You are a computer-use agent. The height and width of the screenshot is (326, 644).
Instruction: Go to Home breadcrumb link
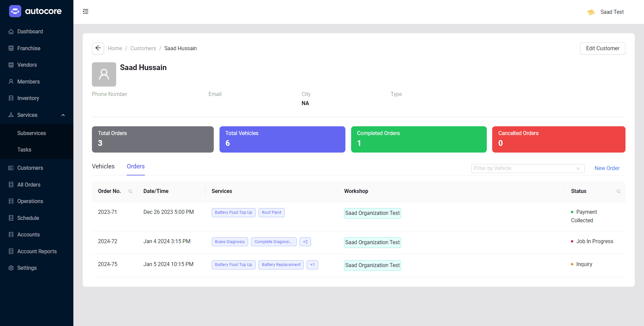tap(115, 48)
